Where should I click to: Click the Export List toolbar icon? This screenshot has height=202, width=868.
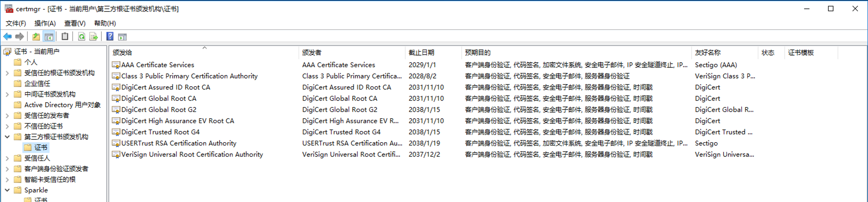click(x=94, y=37)
